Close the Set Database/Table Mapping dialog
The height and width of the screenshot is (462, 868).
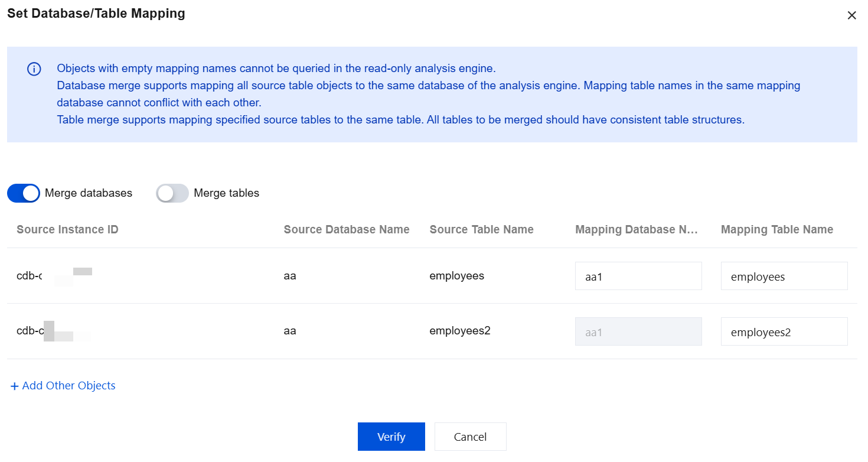(851, 15)
